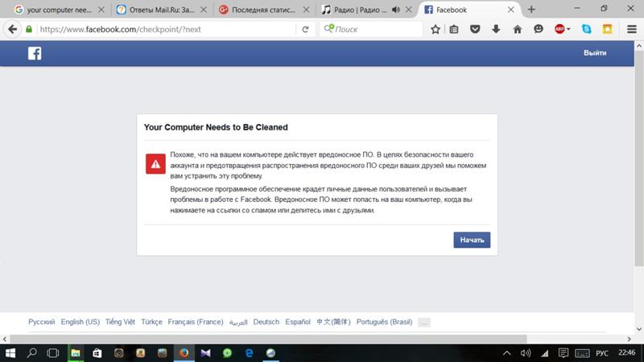The height and width of the screenshot is (362, 644).
Task: Click the vertical scrollbar thumb
Action: point(639,158)
